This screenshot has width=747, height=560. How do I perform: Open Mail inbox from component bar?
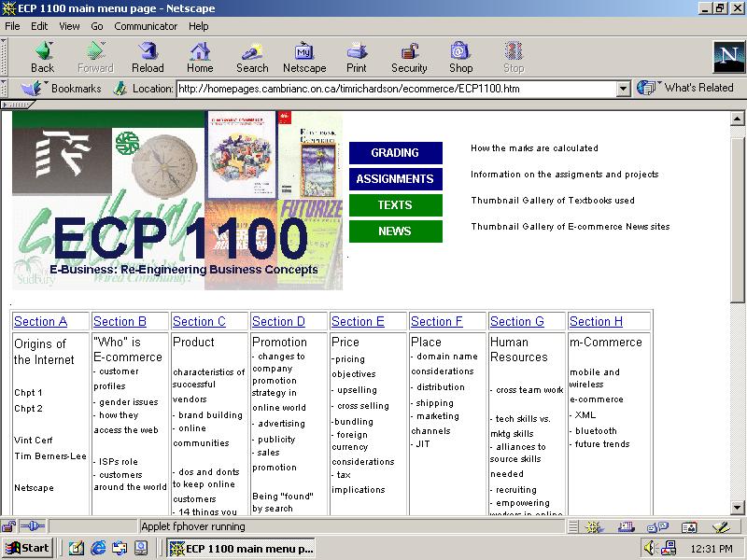(x=626, y=526)
